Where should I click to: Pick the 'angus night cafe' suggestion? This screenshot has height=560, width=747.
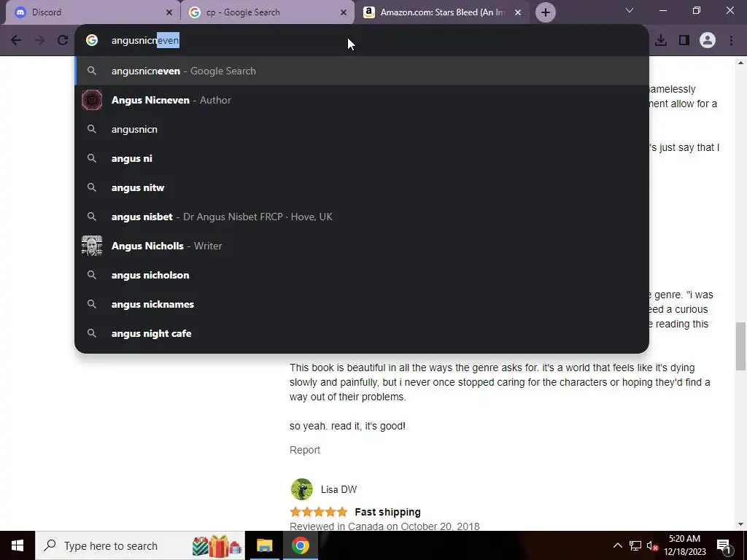[x=362, y=333]
